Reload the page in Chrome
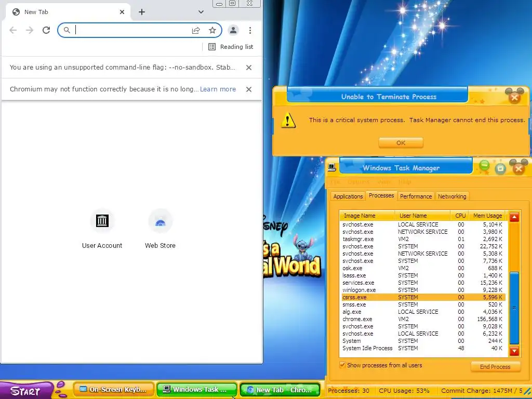The image size is (532, 399). [46, 30]
